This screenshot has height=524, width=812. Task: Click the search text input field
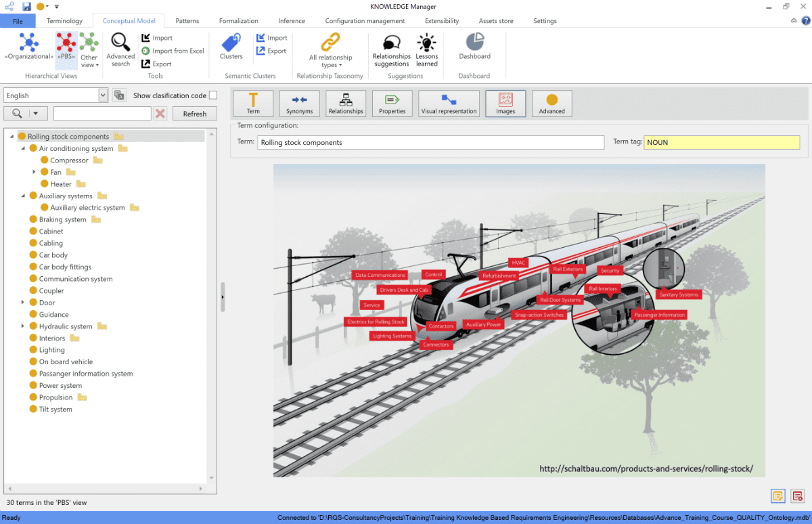pyautogui.click(x=102, y=113)
